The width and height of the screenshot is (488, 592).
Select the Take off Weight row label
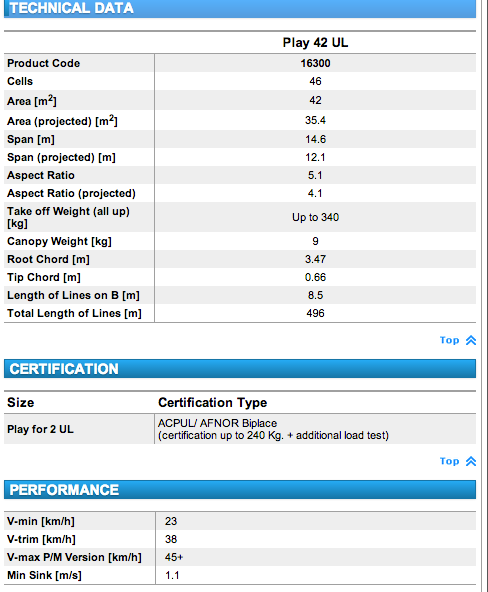[x=68, y=217]
